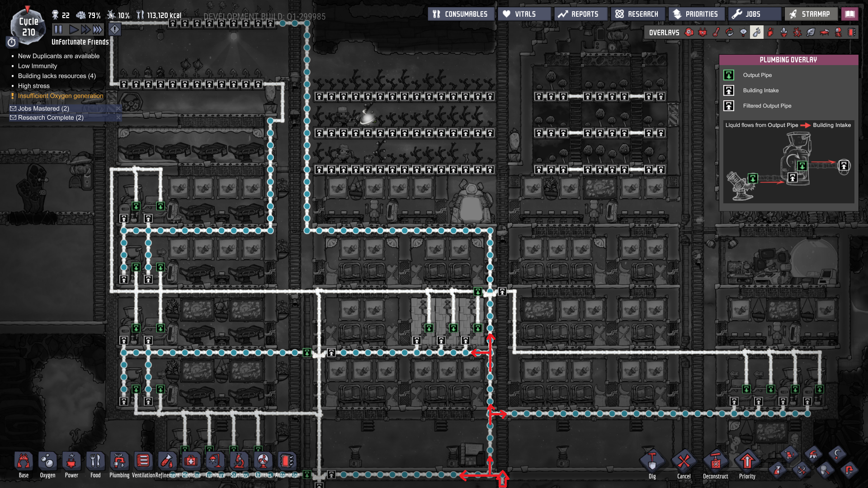Toggle the Power overlay
This screenshot has height=488, width=868.
coord(703,33)
